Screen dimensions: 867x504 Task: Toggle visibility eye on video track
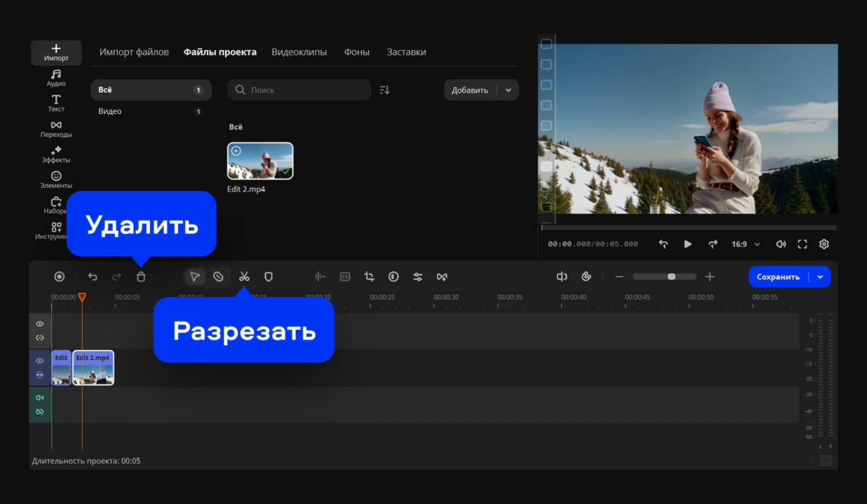(40, 360)
